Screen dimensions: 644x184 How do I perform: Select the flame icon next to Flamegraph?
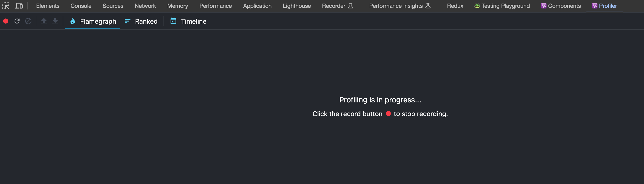click(x=73, y=21)
